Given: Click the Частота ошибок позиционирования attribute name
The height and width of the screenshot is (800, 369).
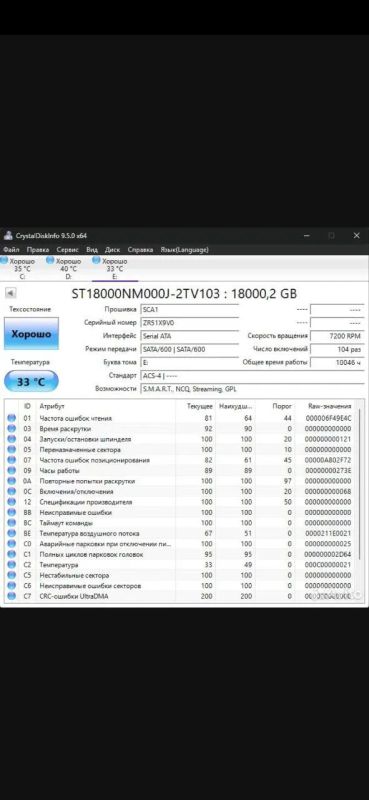Looking at the screenshot, I should [94, 460].
